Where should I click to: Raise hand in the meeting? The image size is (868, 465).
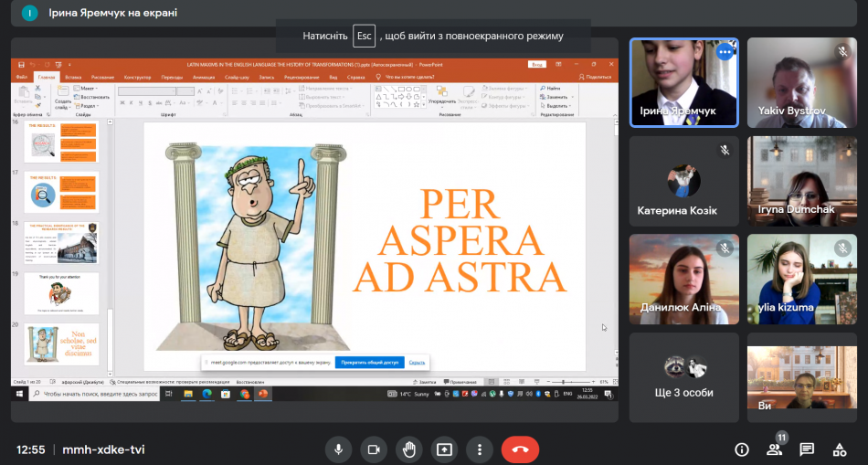click(x=408, y=449)
